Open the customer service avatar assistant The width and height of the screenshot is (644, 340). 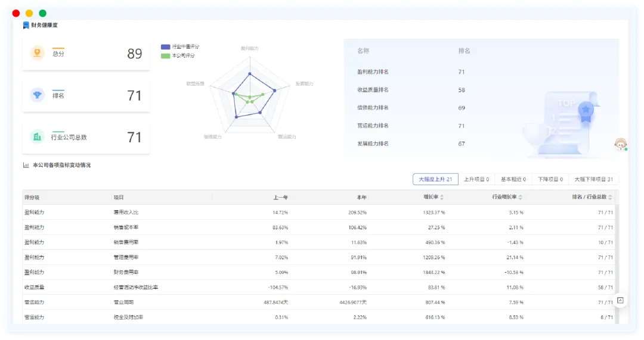[x=621, y=144]
